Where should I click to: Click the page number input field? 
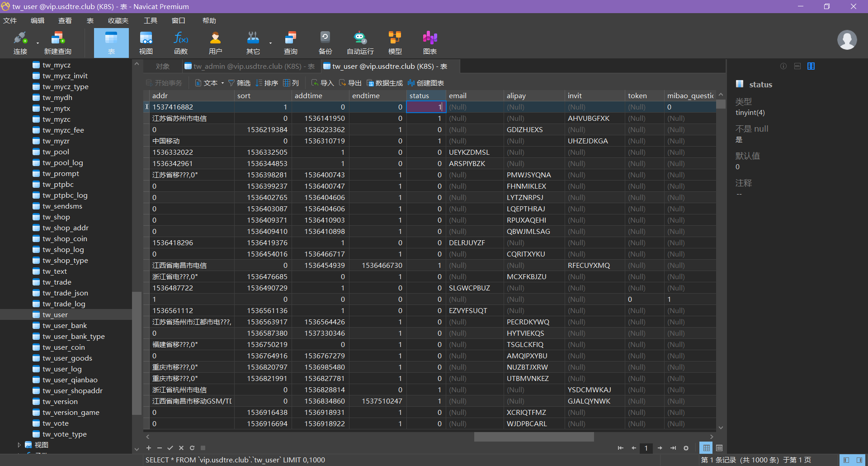click(x=646, y=448)
